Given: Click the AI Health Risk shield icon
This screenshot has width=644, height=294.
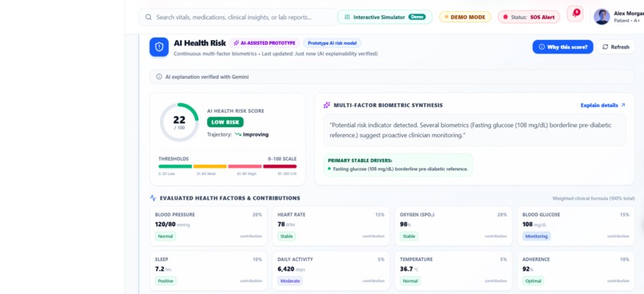Looking at the screenshot, I should (x=159, y=47).
